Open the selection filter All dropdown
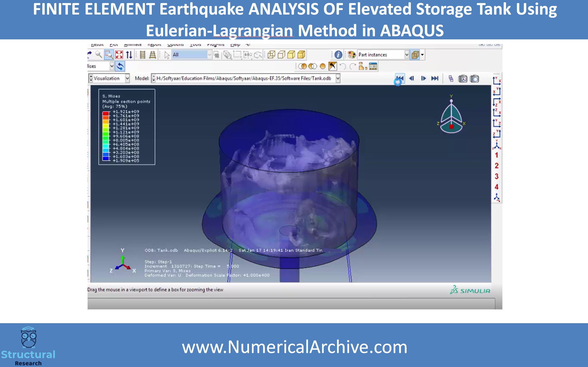Image resolution: width=588 pixels, height=367 pixels. tap(209, 55)
